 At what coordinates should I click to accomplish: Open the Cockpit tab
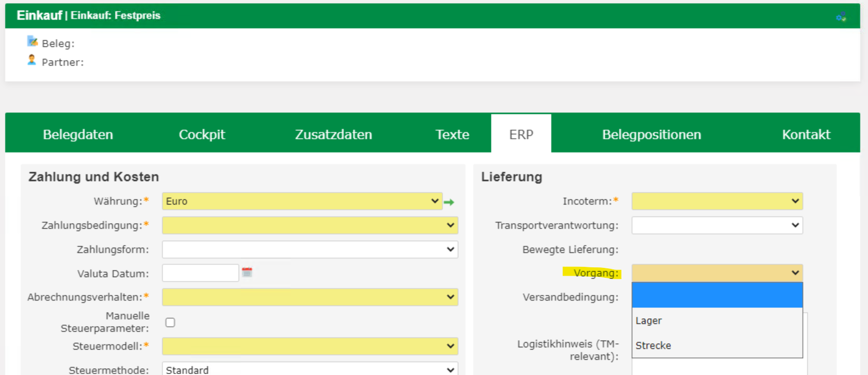click(x=202, y=134)
